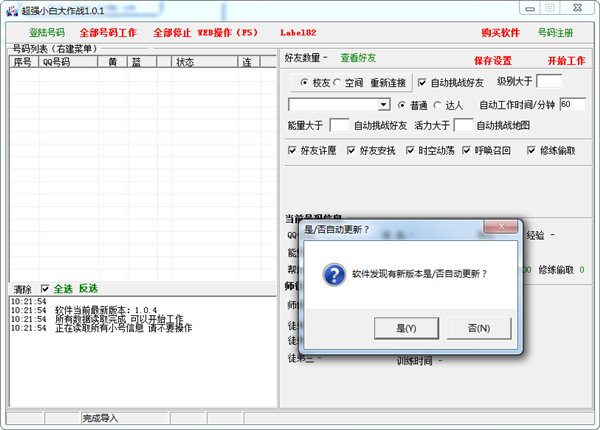Viewport: 600px width, 430px height.
Task: Click 反选 green link
Action: 88,289
